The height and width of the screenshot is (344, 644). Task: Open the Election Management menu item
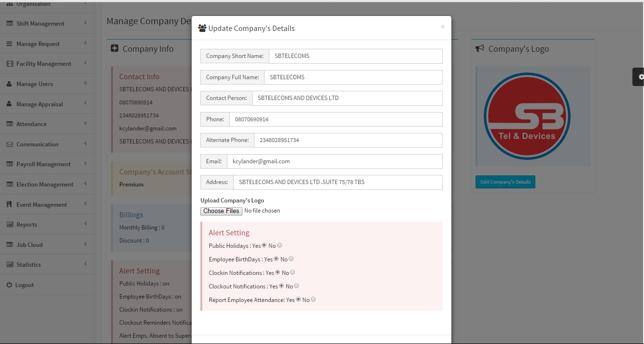[45, 185]
